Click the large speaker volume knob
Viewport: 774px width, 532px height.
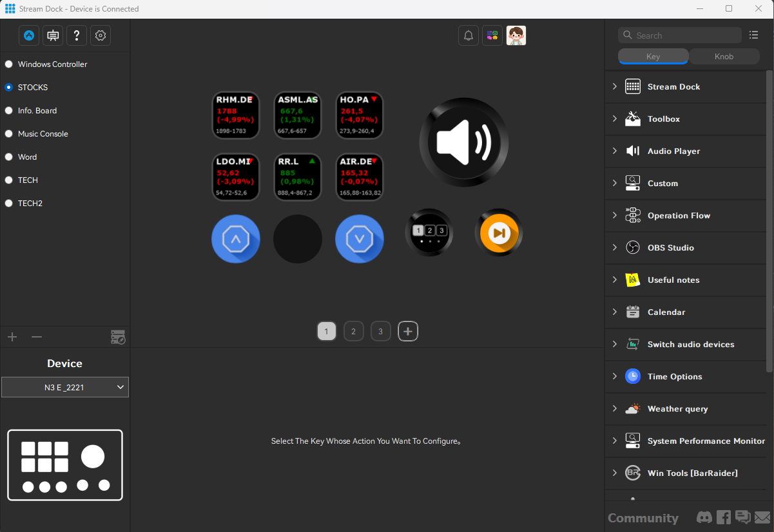463,142
